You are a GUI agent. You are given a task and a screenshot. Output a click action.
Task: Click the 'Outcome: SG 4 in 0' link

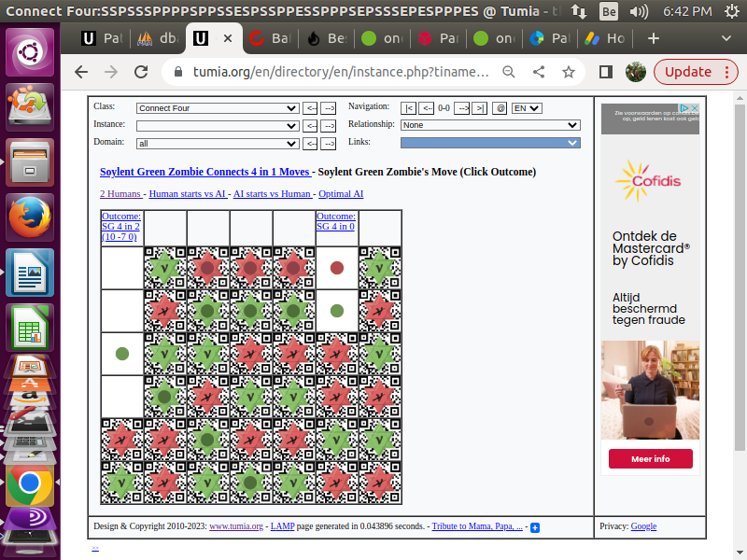335,221
